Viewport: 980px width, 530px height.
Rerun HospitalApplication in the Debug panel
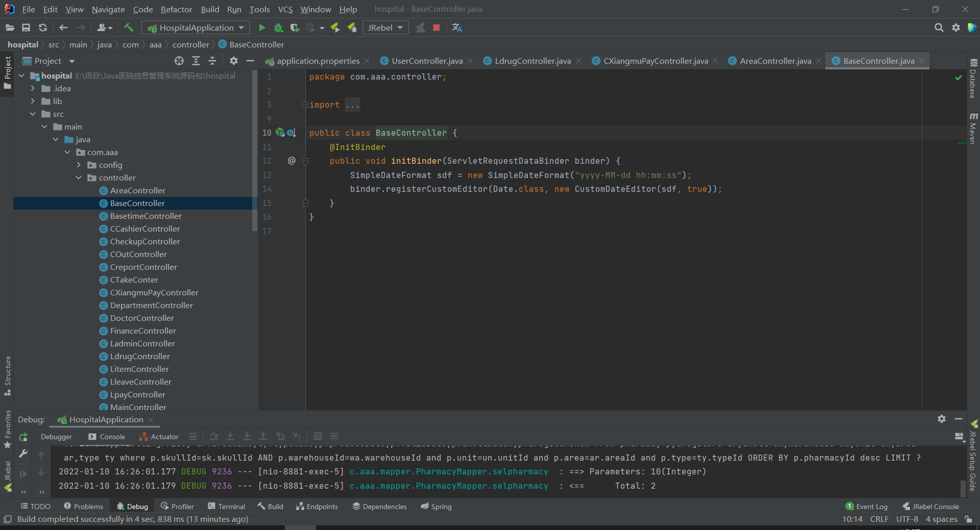click(x=23, y=437)
